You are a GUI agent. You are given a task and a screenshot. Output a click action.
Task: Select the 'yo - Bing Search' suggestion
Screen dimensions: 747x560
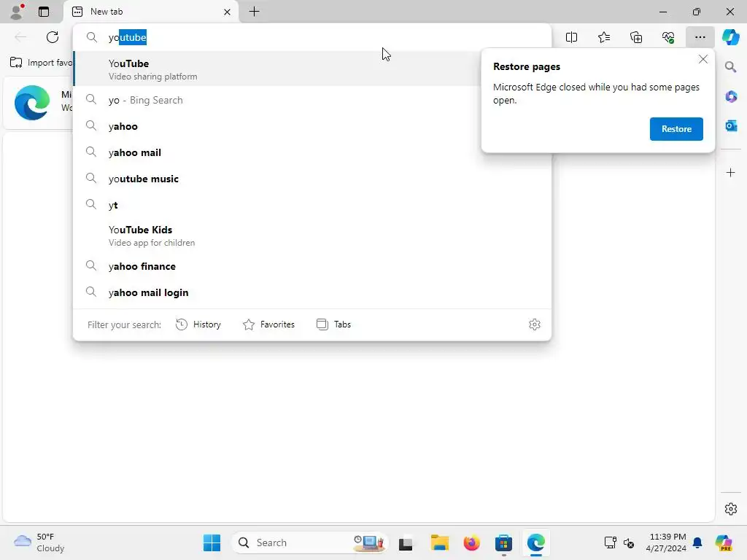pyautogui.click(x=312, y=100)
